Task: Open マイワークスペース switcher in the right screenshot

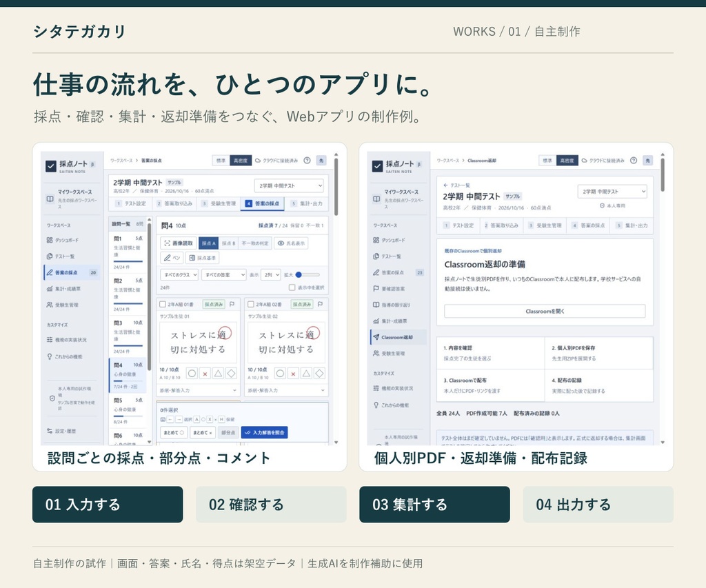Action: point(399,199)
